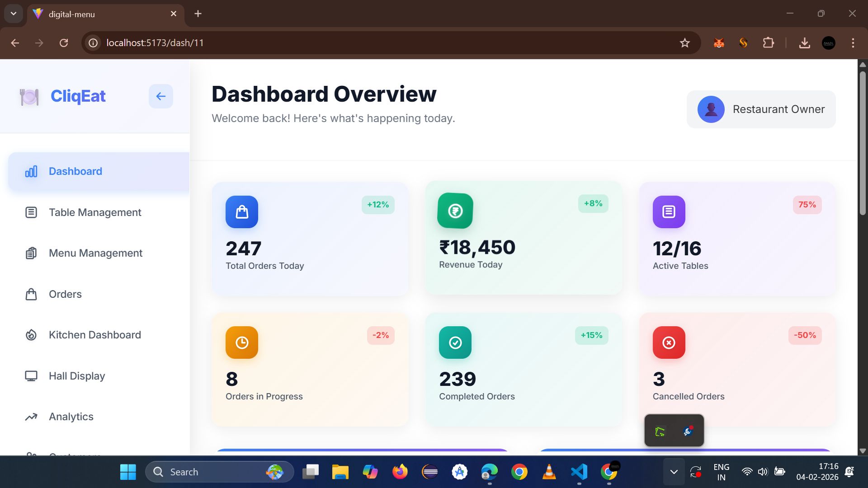This screenshot has width=868, height=488.
Task: Open Kitchen Dashboard page
Action: pos(99,335)
